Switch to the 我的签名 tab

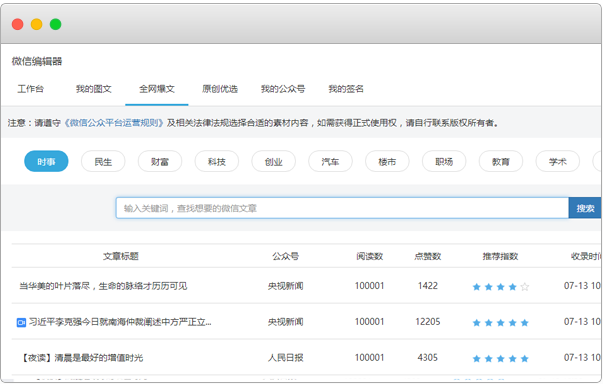pos(346,89)
